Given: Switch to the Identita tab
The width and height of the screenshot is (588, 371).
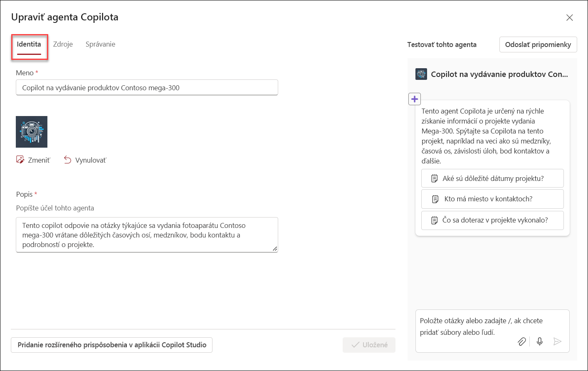Looking at the screenshot, I should coord(29,45).
